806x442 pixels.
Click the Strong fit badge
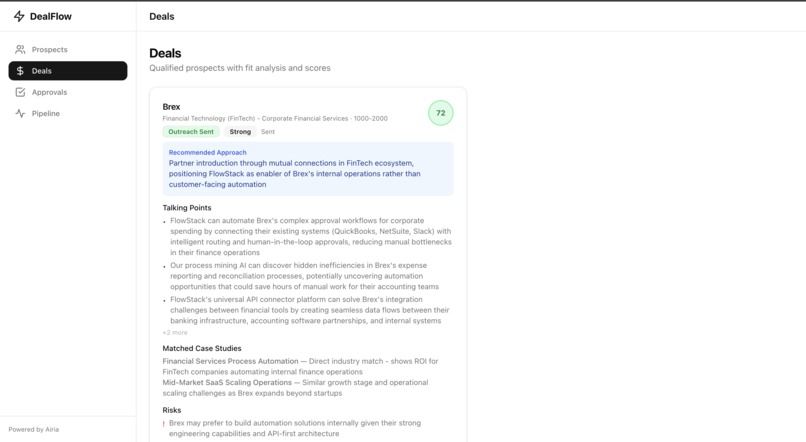point(240,132)
